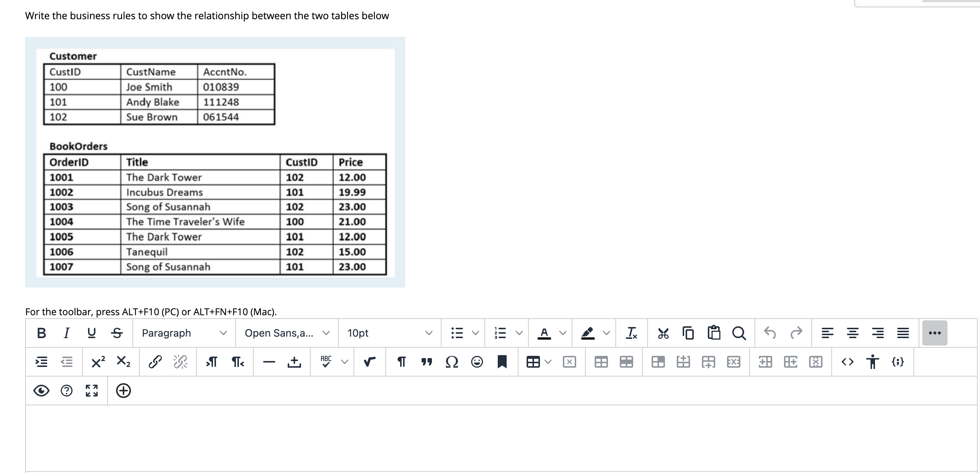Insert a hyperlink
The image size is (980, 473).
pos(154,362)
